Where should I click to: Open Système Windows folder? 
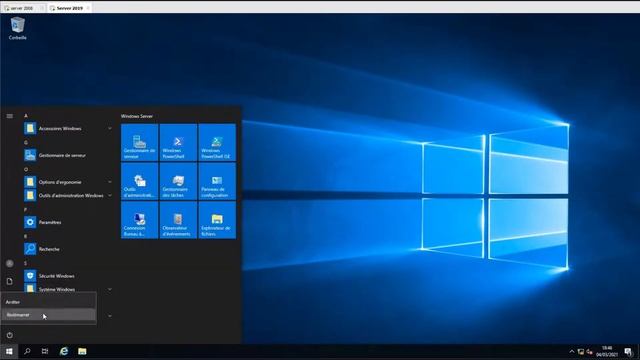68,289
